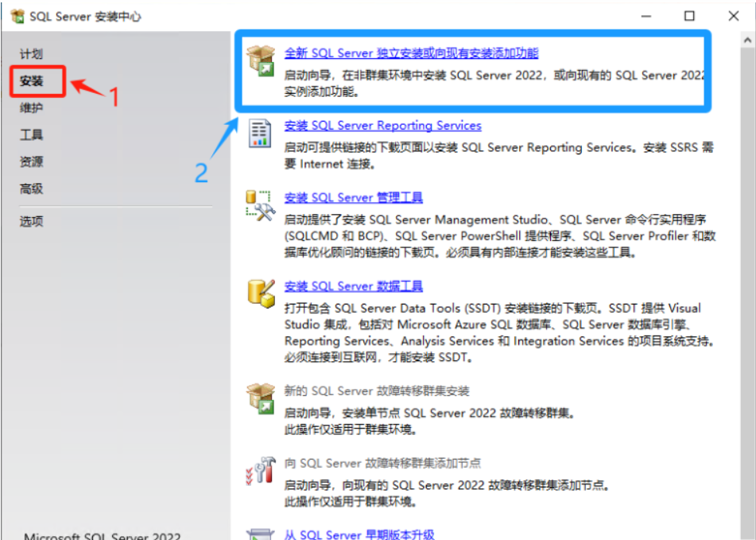Maximize the SQL Server 安装中心 window
The height and width of the screenshot is (540, 756).
click(x=689, y=16)
